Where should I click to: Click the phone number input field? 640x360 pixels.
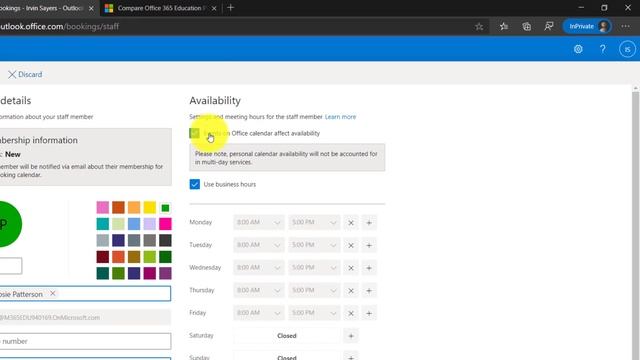click(85, 341)
